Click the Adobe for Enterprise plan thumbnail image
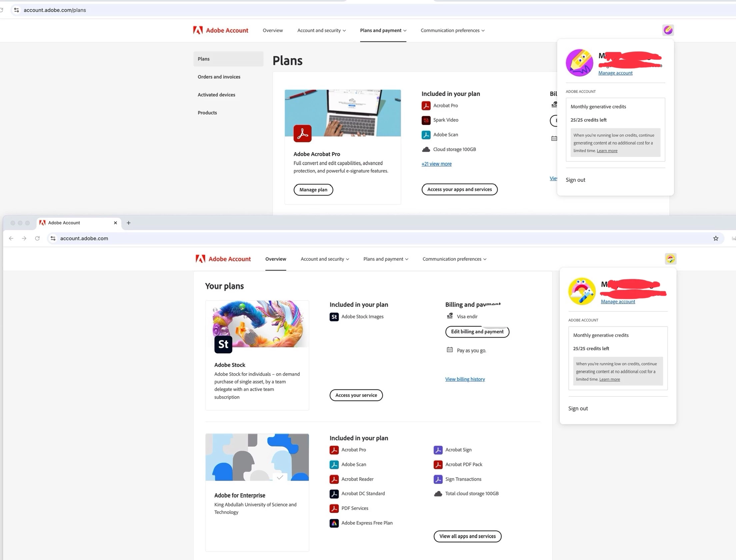This screenshot has width=736, height=560. point(257,457)
